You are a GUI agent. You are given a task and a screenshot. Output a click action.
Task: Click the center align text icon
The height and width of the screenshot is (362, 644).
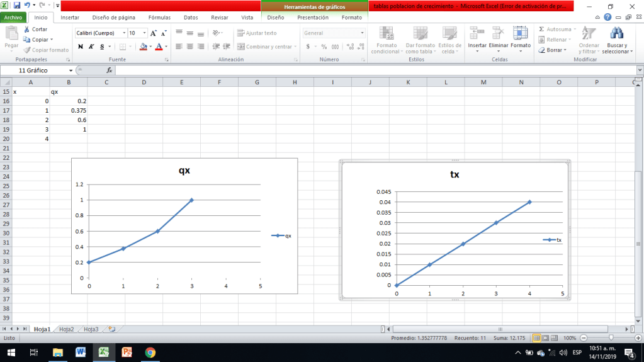(x=189, y=47)
